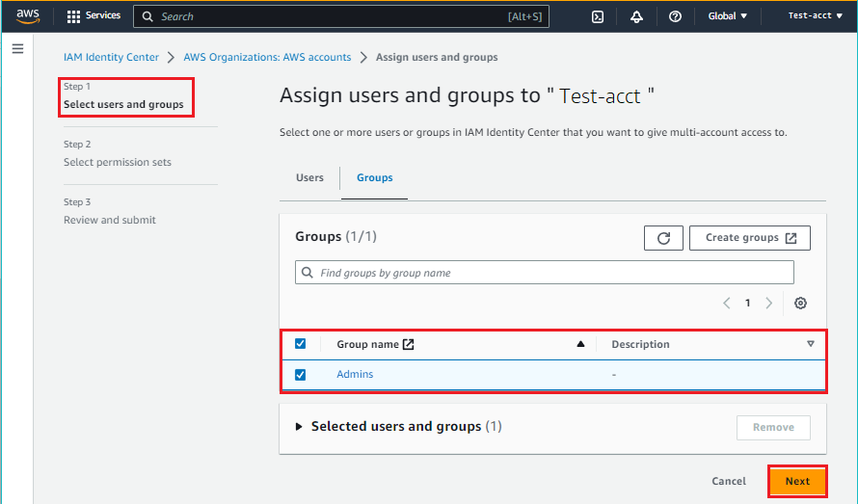
Task: Open the AWS home logo
Action: pos(27,16)
